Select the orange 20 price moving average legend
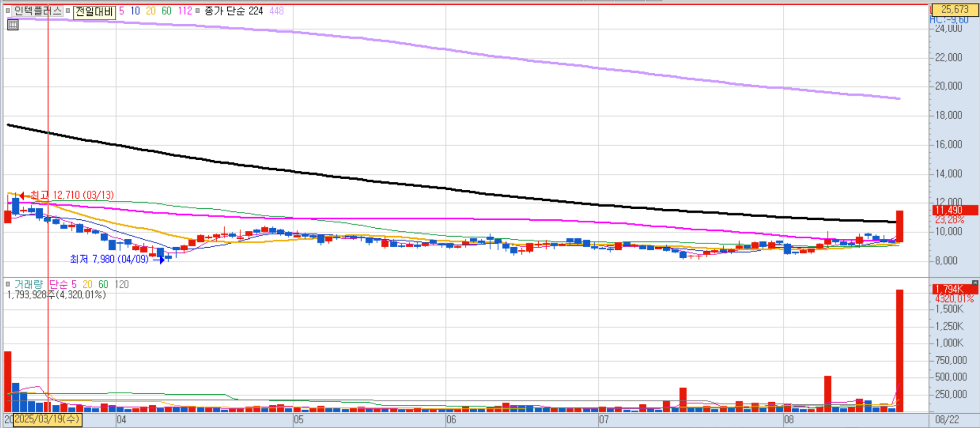Screen dimensions: 980x428 (x=151, y=11)
